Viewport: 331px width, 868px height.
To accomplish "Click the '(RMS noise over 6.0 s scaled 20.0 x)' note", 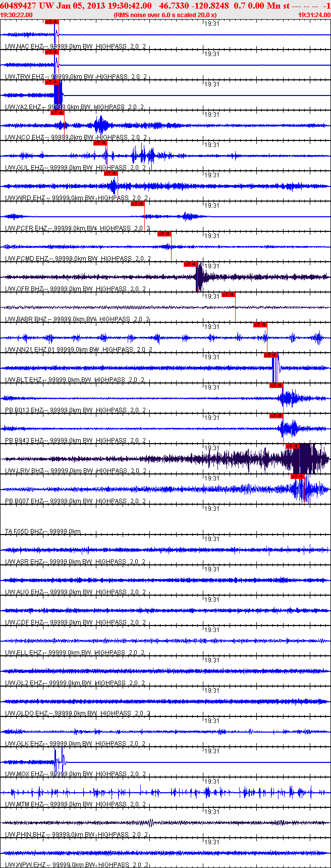I will [165, 15].
